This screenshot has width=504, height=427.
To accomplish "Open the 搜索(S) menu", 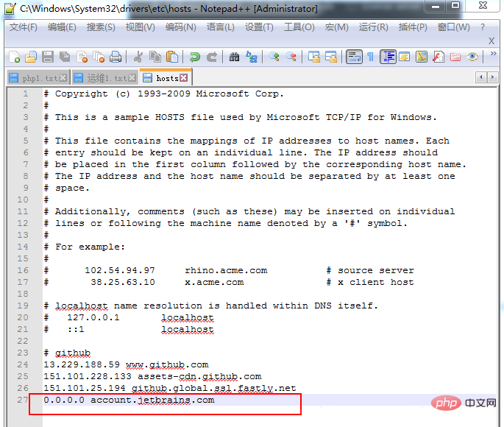I will click(101, 27).
